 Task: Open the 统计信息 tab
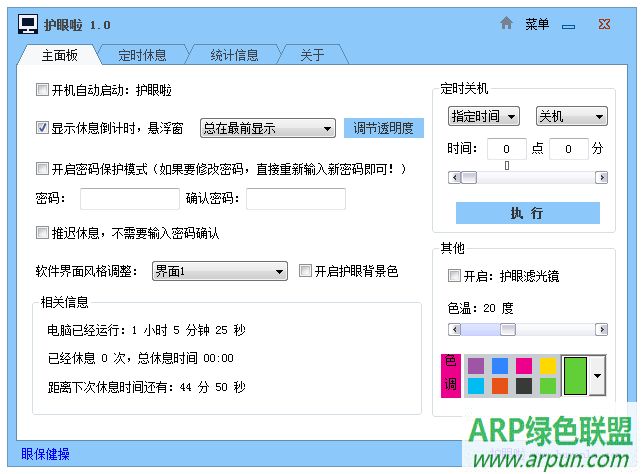coord(233,55)
